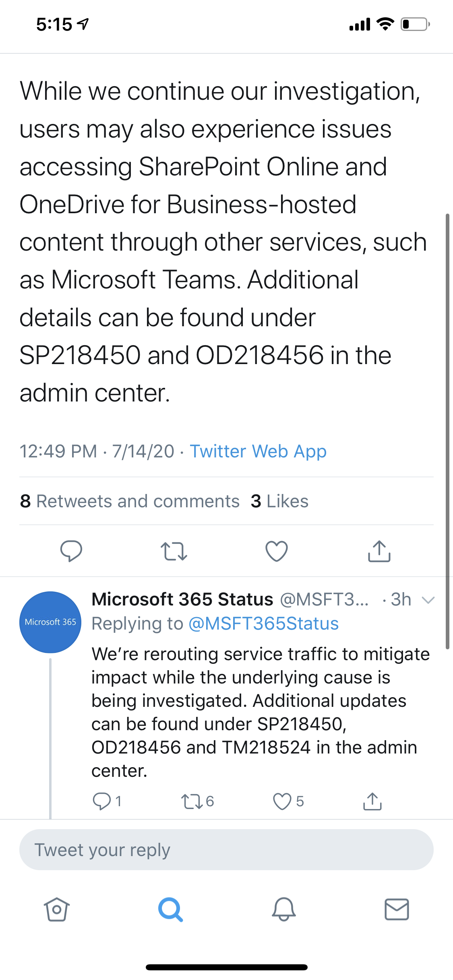Retweet the main tweet
Screen dimensions: 453x980
point(174,552)
